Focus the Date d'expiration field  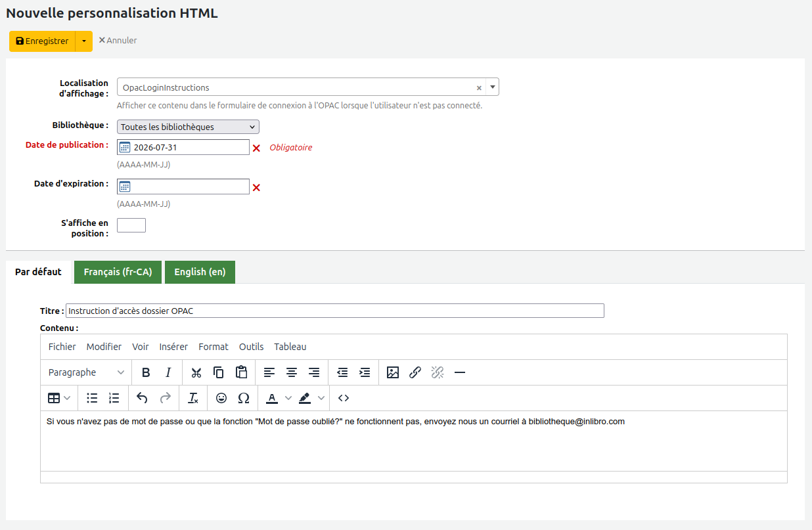183,187
